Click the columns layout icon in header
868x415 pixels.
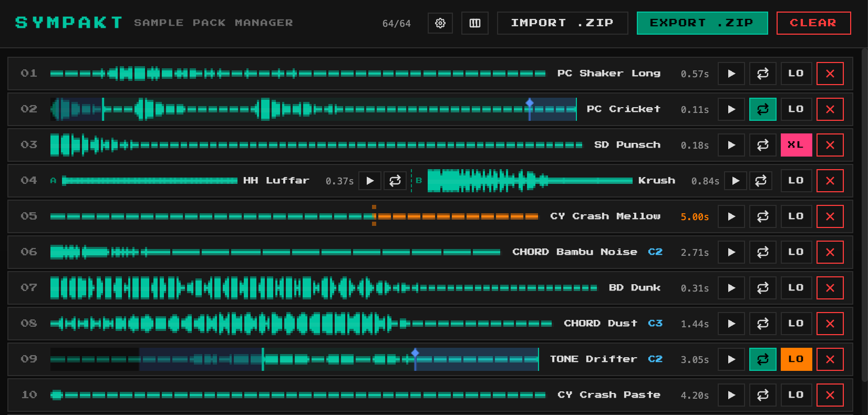pos(475,23)
